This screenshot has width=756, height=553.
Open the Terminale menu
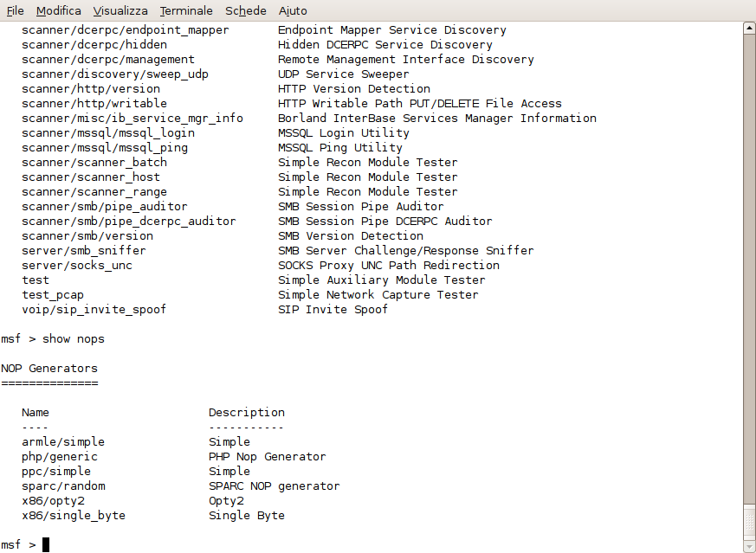pos(186,10)
